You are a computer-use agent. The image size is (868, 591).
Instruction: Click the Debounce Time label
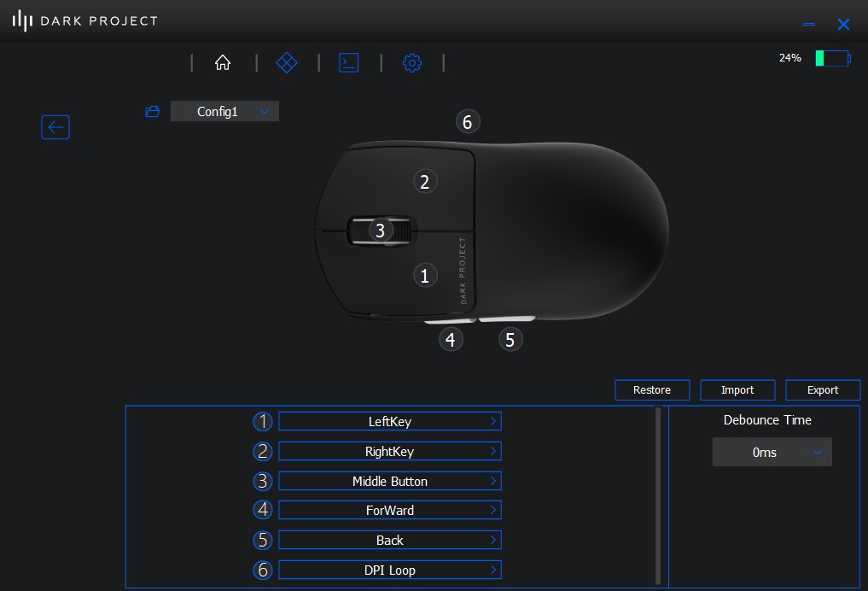(767, 420)
